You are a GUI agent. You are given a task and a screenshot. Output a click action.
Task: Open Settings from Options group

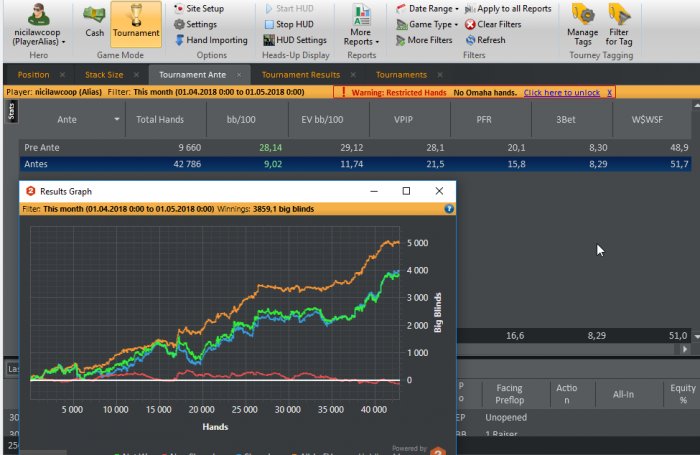(196, 24)
